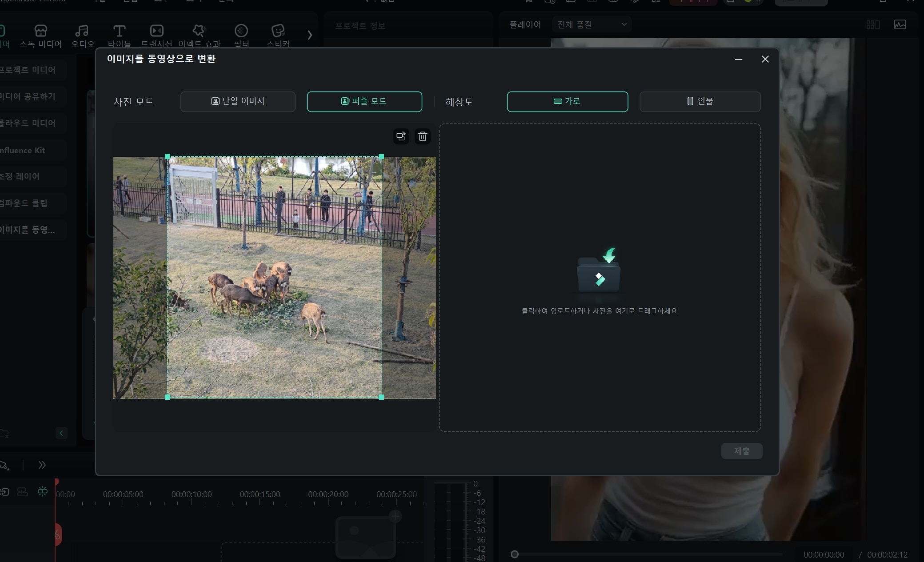Collapse the left media sidebar arrow

(x=61, y=433)
